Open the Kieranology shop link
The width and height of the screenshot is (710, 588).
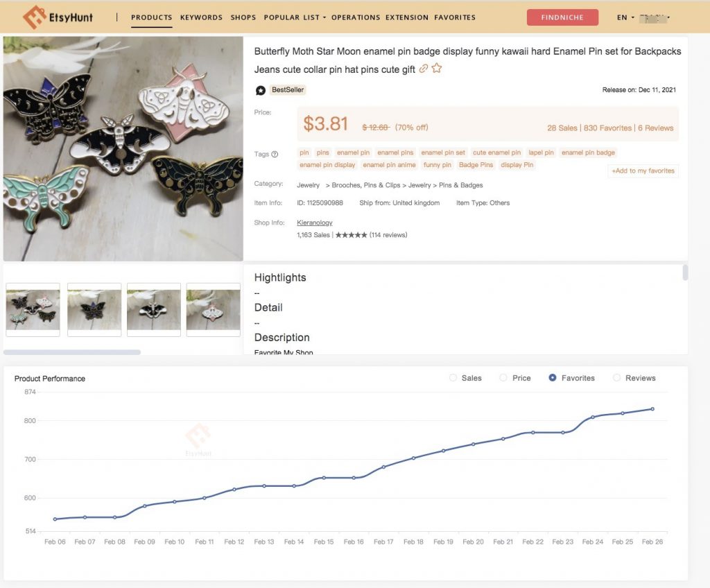315,223
